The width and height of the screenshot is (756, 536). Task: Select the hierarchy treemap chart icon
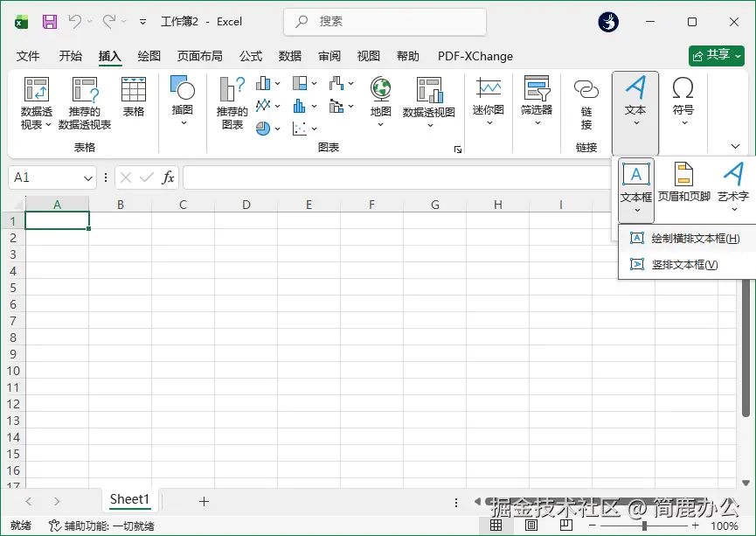(300, 83)
